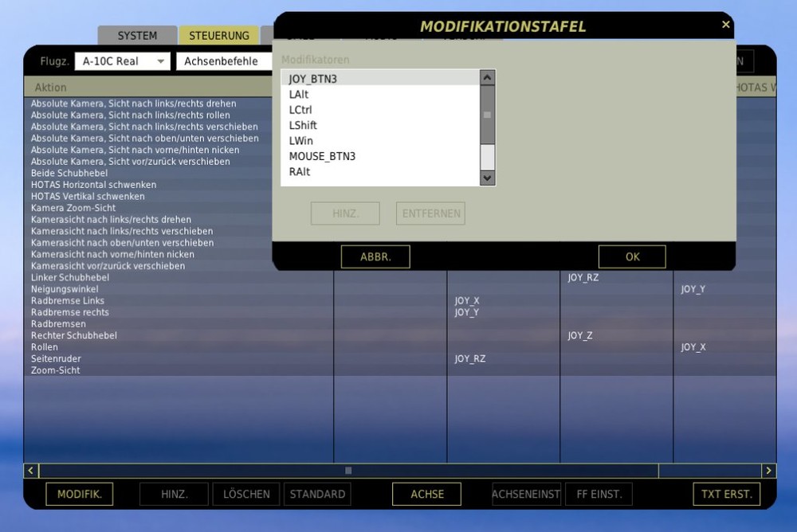Switch to the SYSTEM tab
The image size is (797, 532).
tap(136, 35)
